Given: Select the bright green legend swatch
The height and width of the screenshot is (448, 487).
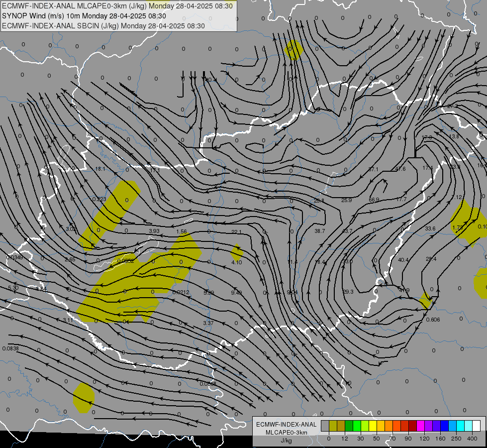Looking at the screenshot, I should point(357,426).
